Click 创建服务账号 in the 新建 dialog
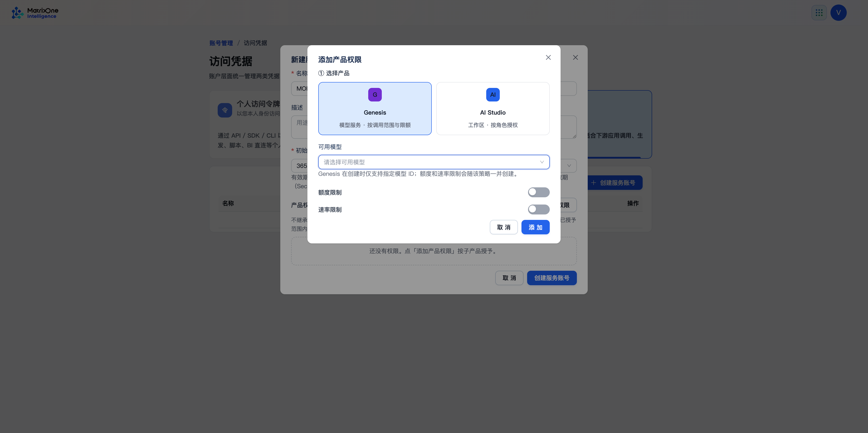868x433 pixels. click(x=552, y=278)
